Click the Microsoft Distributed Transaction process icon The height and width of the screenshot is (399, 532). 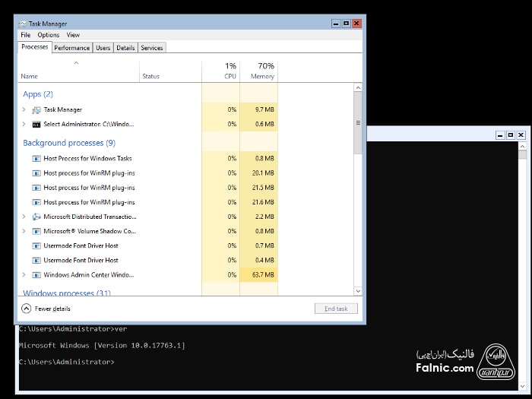pyautogui.click(x=36, y=217)
